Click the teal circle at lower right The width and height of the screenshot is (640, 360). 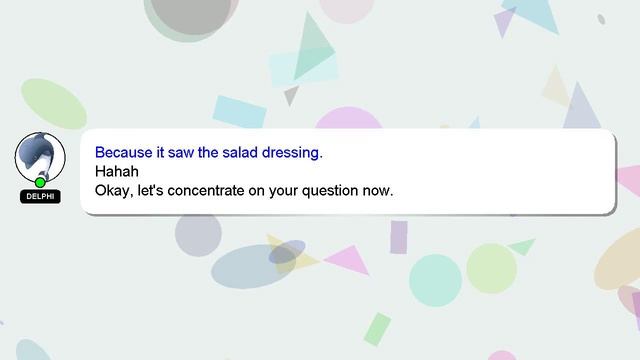[x=436, y=280]
